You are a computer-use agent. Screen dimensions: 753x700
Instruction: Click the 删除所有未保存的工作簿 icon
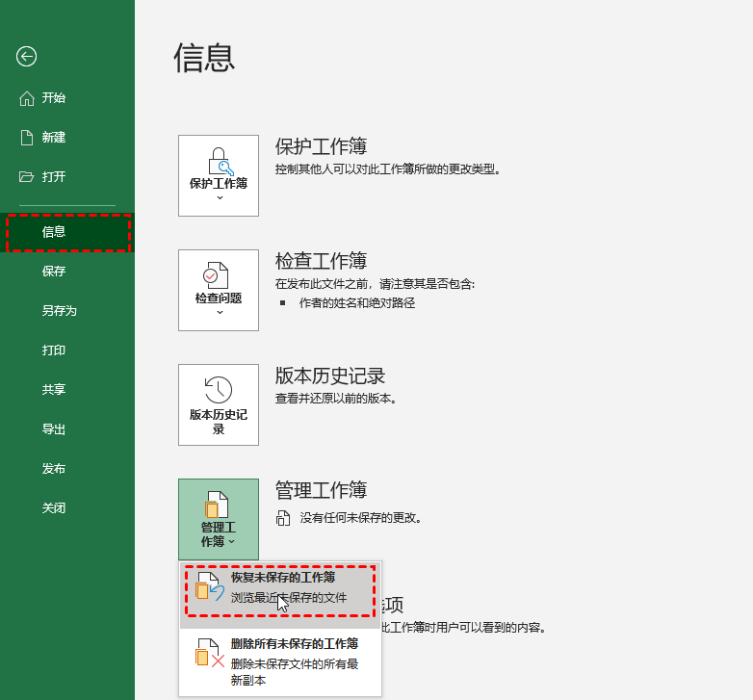point(209,653)
